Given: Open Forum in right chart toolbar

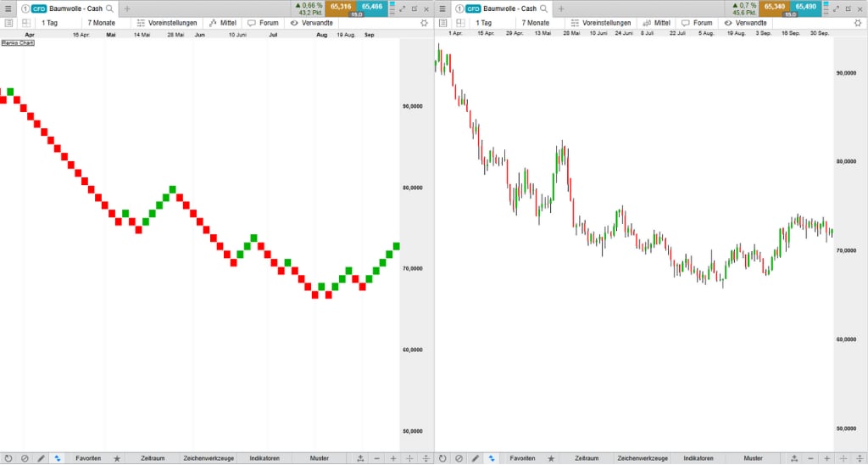Looking at the screenshot, I should [697, 23].
